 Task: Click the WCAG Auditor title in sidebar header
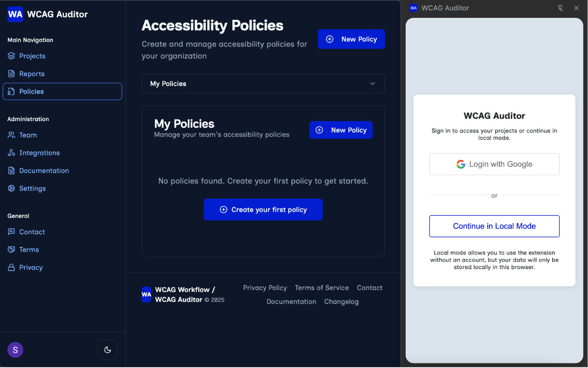tap(57, 14)
